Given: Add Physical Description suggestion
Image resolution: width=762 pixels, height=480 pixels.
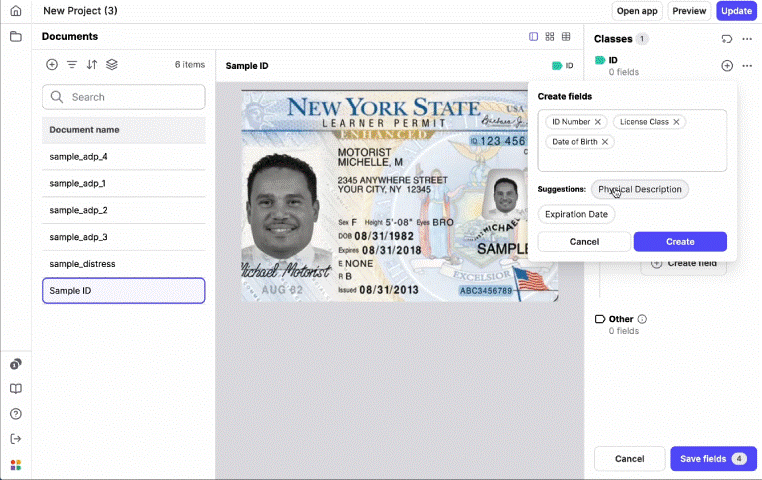Looking at the screenshot, I should (x=640, y=189).
